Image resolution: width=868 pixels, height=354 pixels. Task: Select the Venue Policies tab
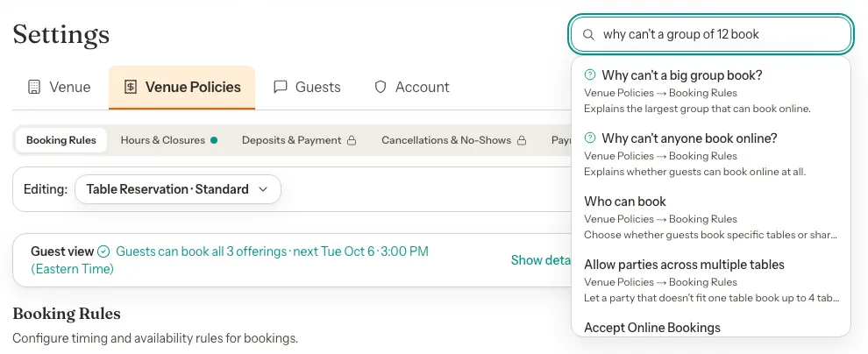(182, 88)
